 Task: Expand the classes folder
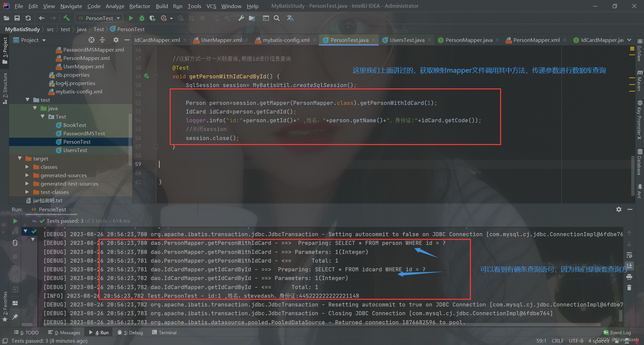[27, 167]
